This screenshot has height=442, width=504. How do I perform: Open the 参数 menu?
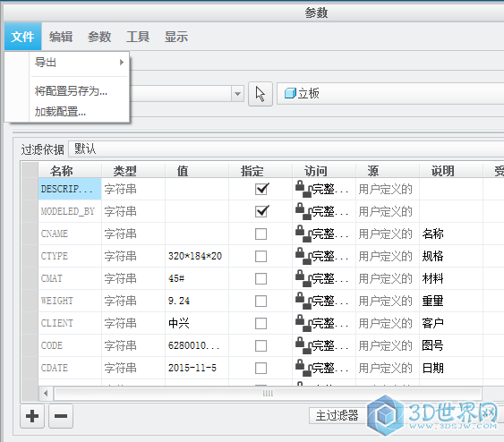pyautogui.click(x=99, y=37)
